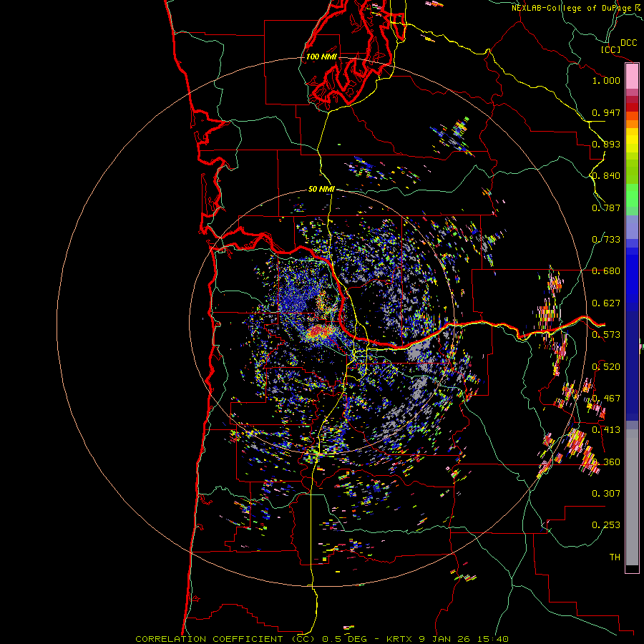
Task: Select the DCC product label
Action: coord(628,43)
